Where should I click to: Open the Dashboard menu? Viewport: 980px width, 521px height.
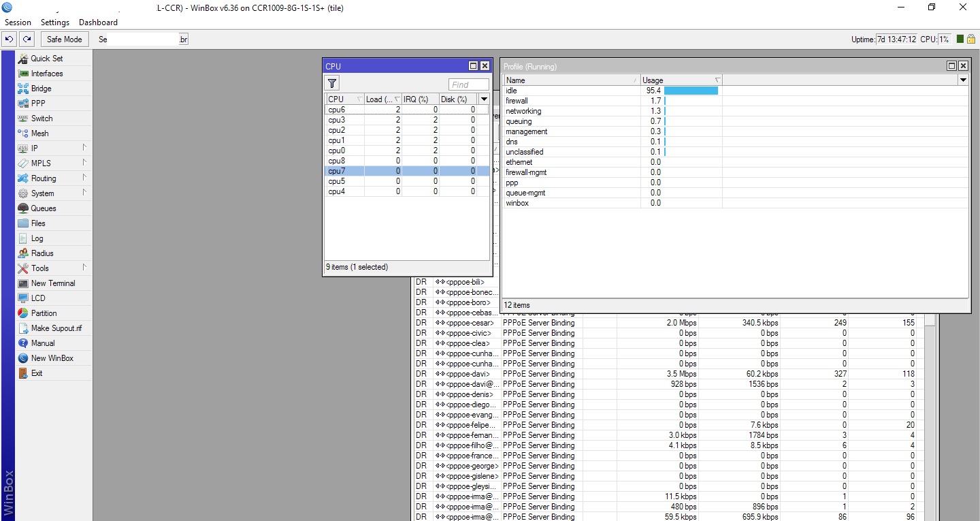click(98, 22)
